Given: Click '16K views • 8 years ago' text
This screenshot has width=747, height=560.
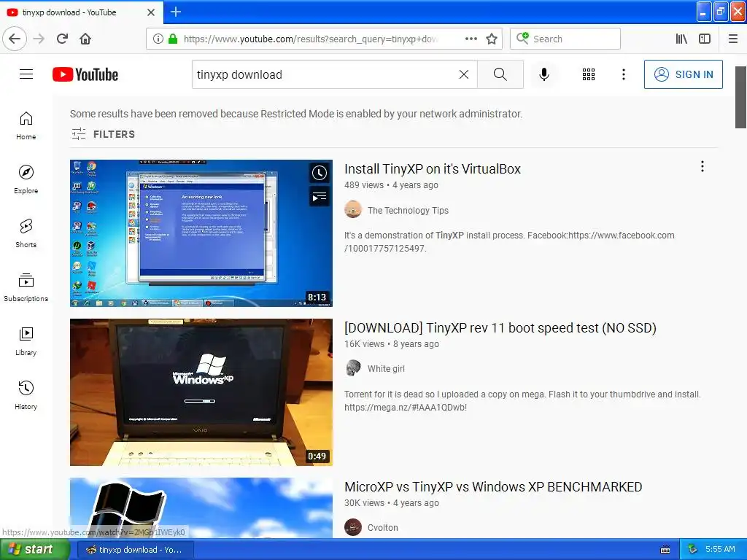Looking at the screenshot, I should 392,344.
